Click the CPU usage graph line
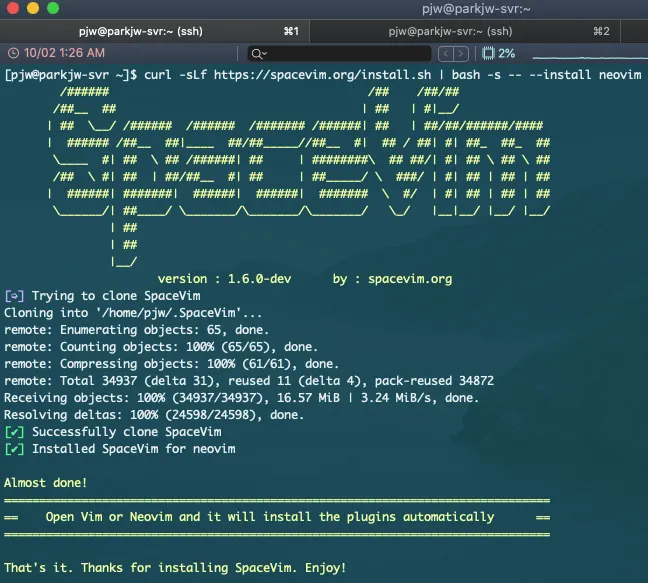The image size is (648, 583). point(590,57)
